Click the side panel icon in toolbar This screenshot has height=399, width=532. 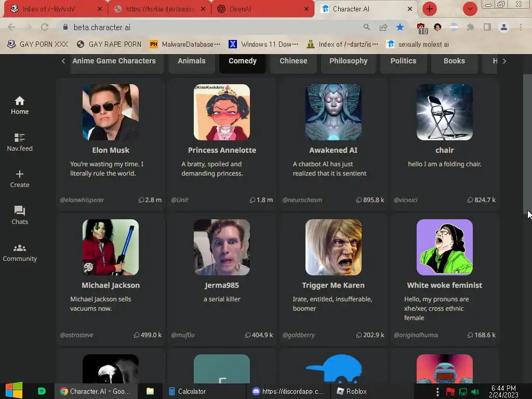tap(487, 27)
